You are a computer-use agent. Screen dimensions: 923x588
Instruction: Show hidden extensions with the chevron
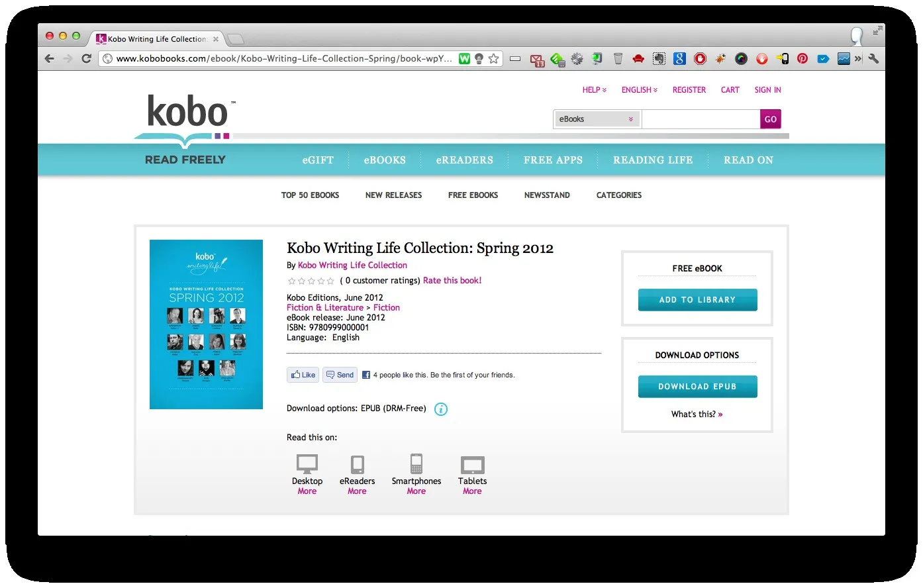click(859, 59)
